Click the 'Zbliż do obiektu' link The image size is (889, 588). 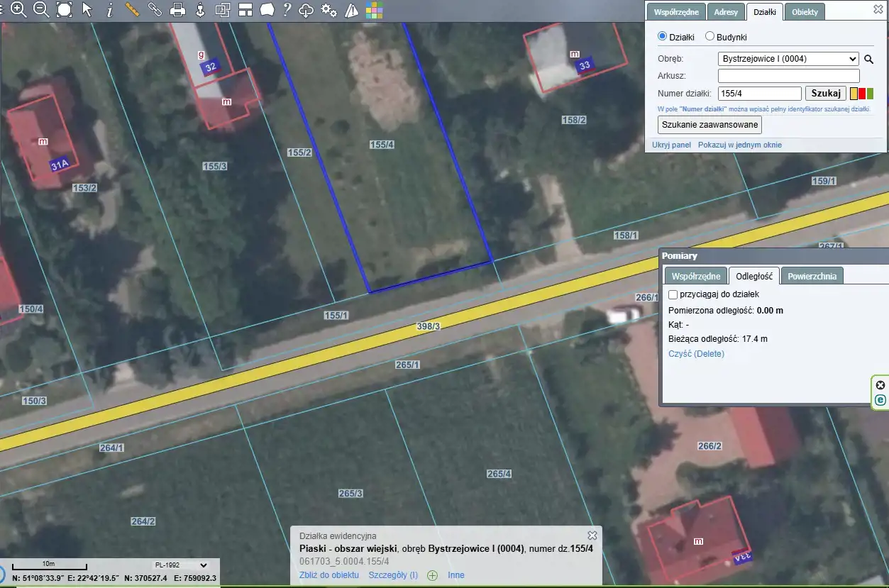point(328,575)
